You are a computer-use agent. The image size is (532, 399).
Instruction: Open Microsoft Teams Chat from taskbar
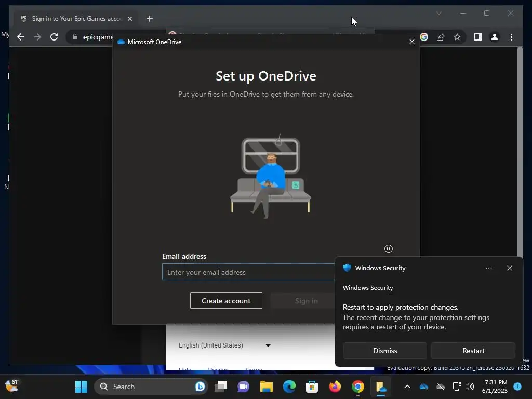pos(243,387)
